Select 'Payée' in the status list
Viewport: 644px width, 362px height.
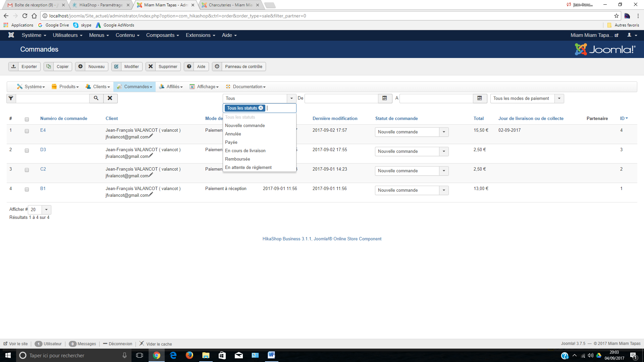coord(231,142)
